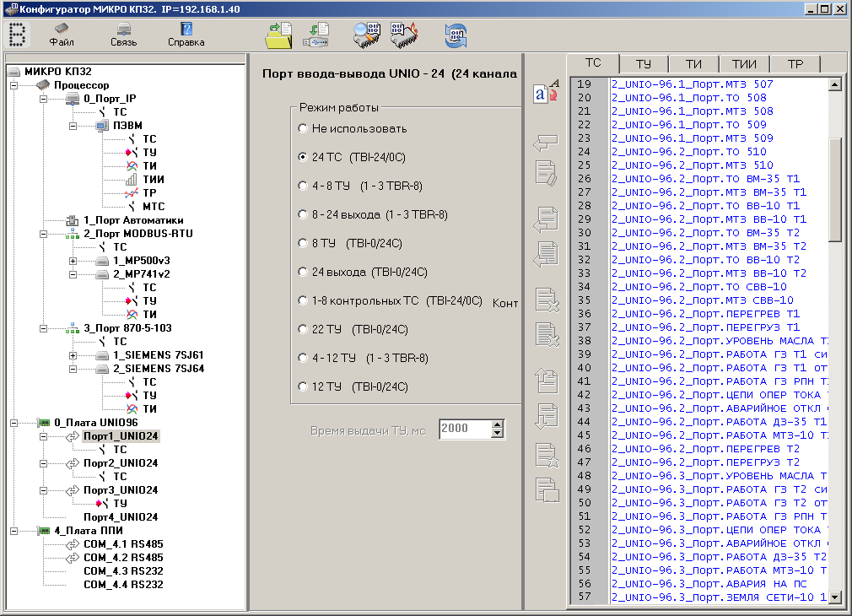852x616 pixels.
Task: Click the burn firmware chip icon
Action: coord(403,35)
